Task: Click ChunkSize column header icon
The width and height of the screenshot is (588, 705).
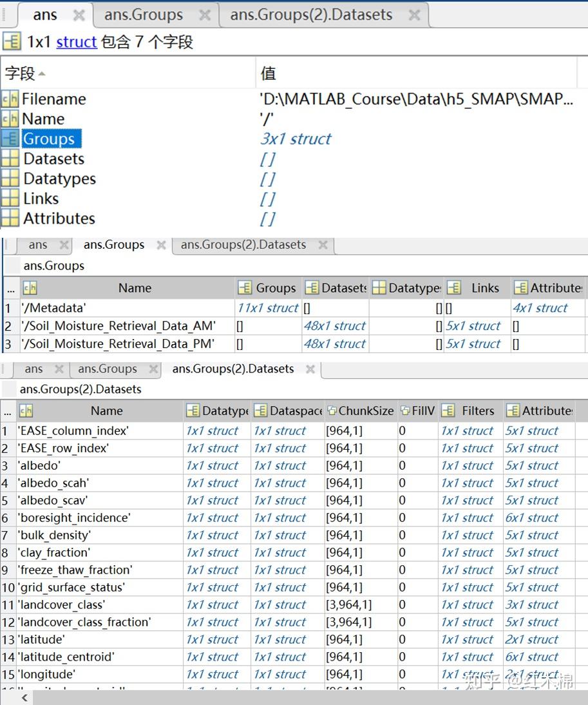Action: coord(332,410)
